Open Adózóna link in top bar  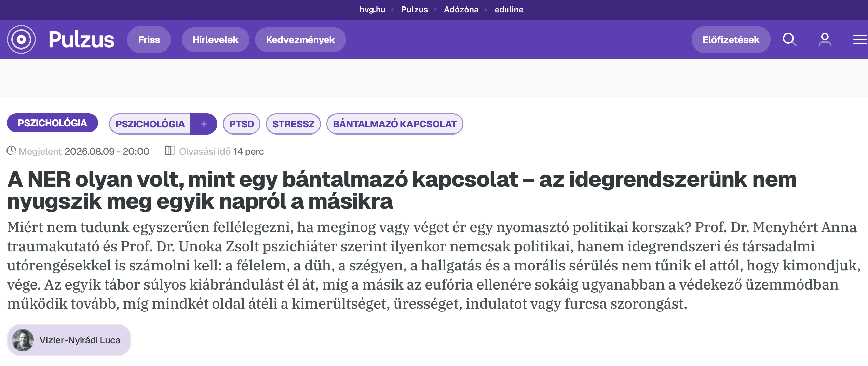coord(461,10)
